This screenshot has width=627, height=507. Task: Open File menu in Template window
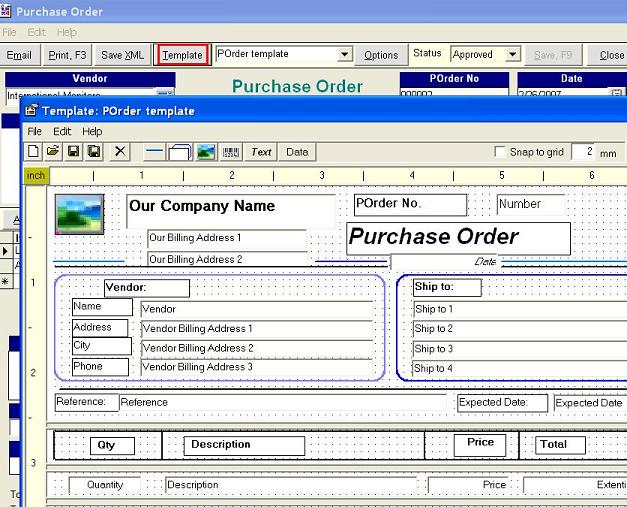coord(34,132)
